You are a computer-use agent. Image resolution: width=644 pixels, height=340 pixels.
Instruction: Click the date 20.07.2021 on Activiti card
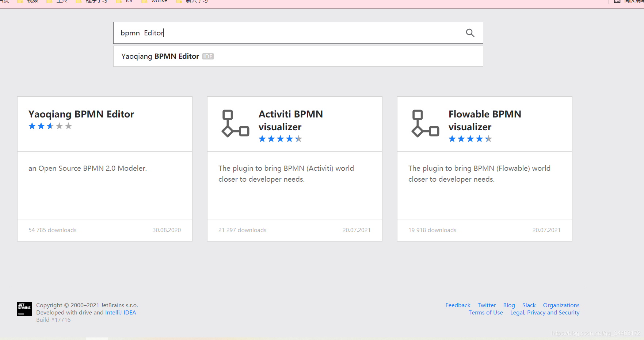pos(357,230)
